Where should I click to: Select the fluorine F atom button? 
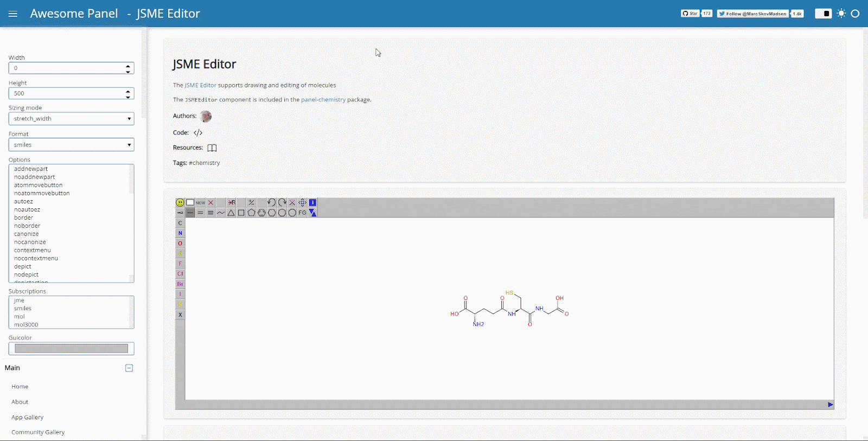(x=180, y=264)
